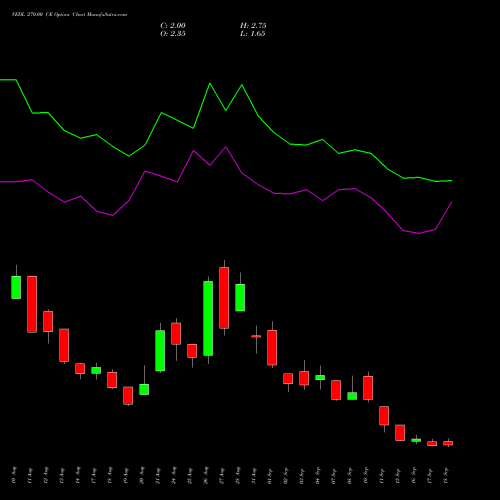Click the red candle above 01 Sep
Image resolution: width=500 pixels, height=500 pixels.
272,348
